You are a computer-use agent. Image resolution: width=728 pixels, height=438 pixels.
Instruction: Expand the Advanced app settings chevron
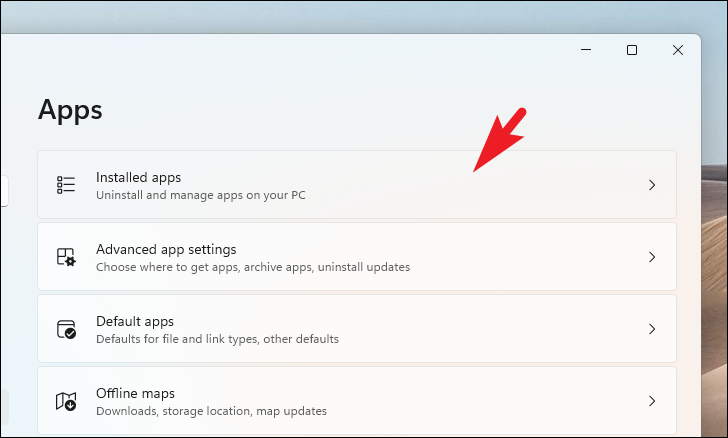coord(652,257)
